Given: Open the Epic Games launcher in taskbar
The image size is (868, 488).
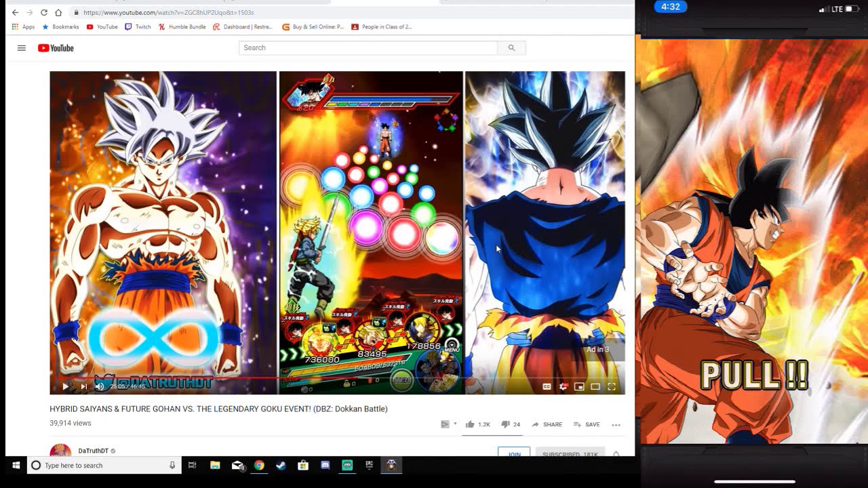Looking at the screenshot, I should click(x=369, y=465).
